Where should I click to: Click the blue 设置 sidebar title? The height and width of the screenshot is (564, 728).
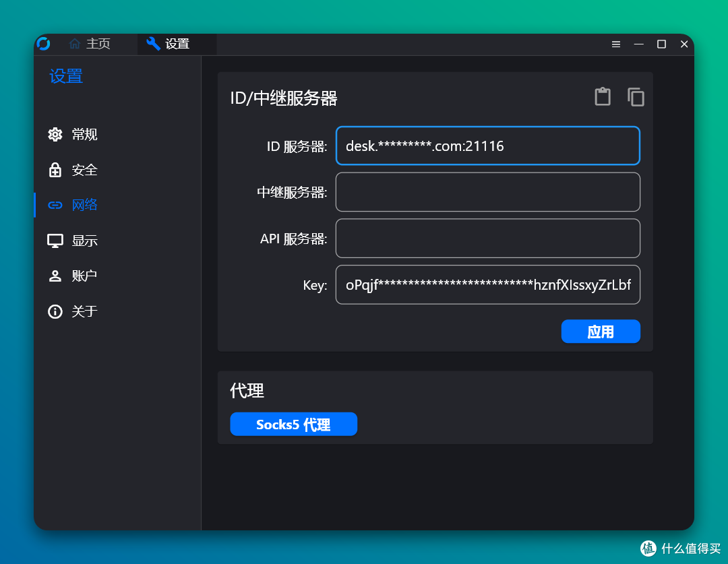click(66, 76)
